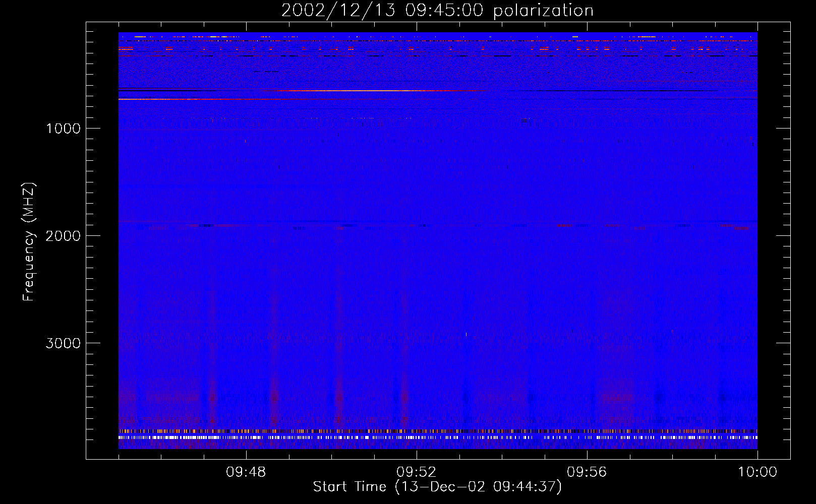This screenshot has height=504, width=816.
Task: Click the '1000' frequency tick label
Action: (x=64, y=129)
